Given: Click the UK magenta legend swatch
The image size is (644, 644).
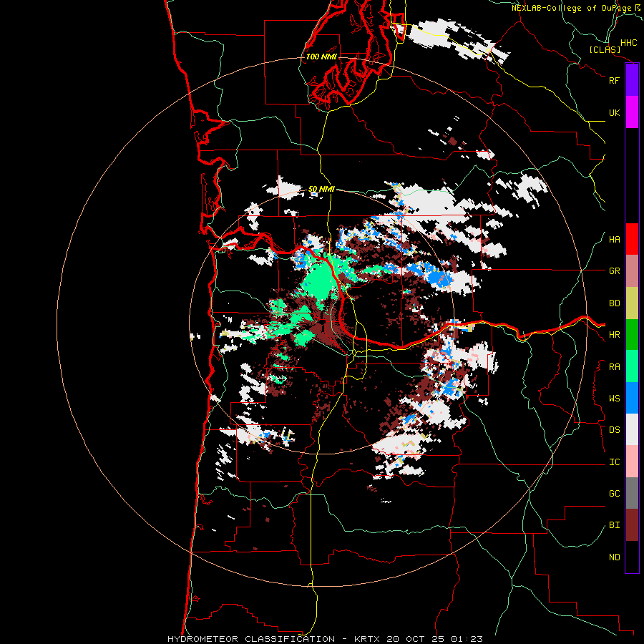Looking at the screenshot, I should [632, 112].
